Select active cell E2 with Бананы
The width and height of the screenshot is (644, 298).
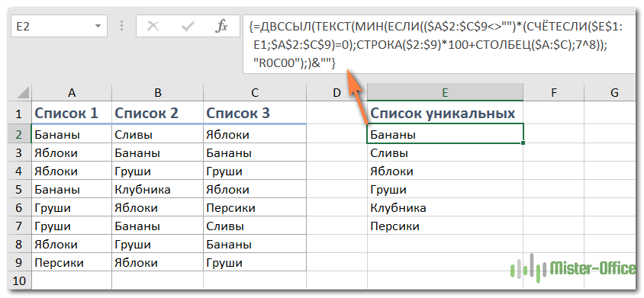click(x=445, y=134)
